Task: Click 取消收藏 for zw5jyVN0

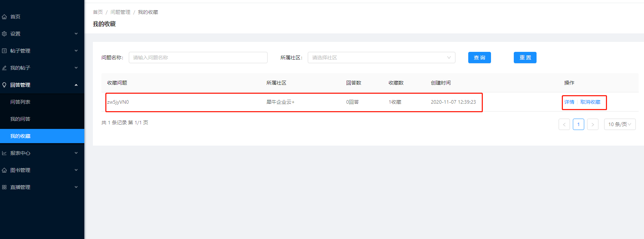Action: 590,102
